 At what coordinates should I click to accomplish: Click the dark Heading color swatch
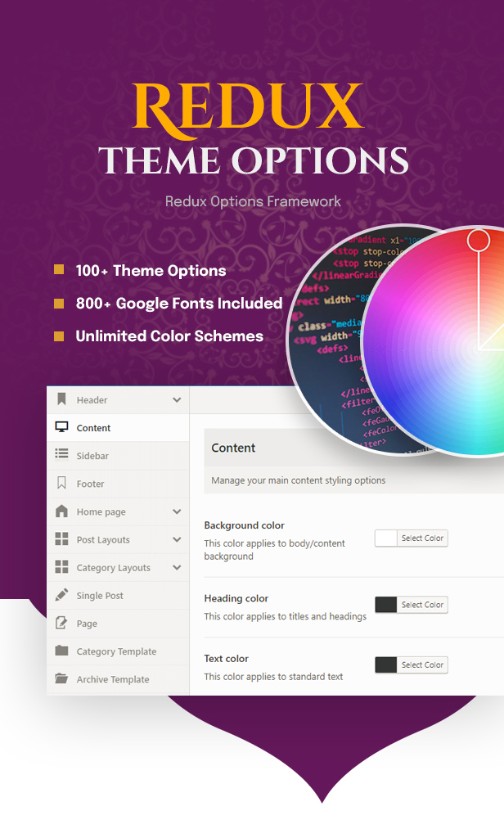click(386, 605)
